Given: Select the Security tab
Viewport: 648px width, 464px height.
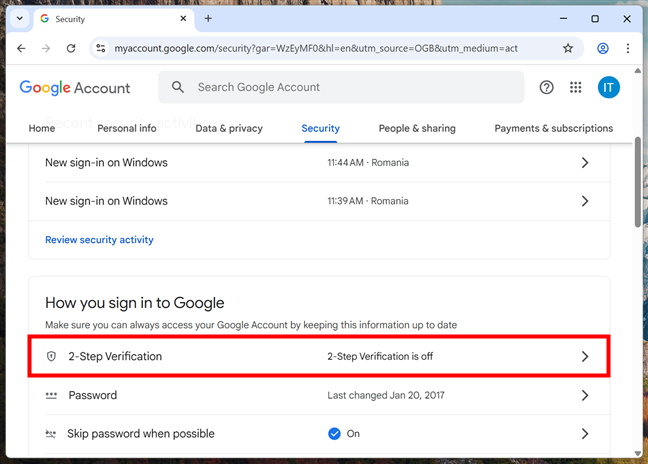Looking at the screenshot, I should tap(321, 128).
